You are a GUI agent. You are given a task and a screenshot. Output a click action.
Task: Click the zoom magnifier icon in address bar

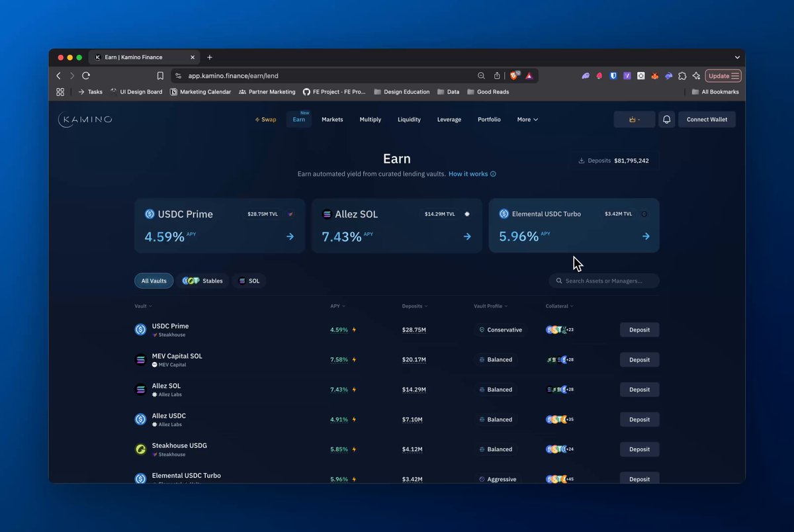pyautogui.click(x=481, y=76)
